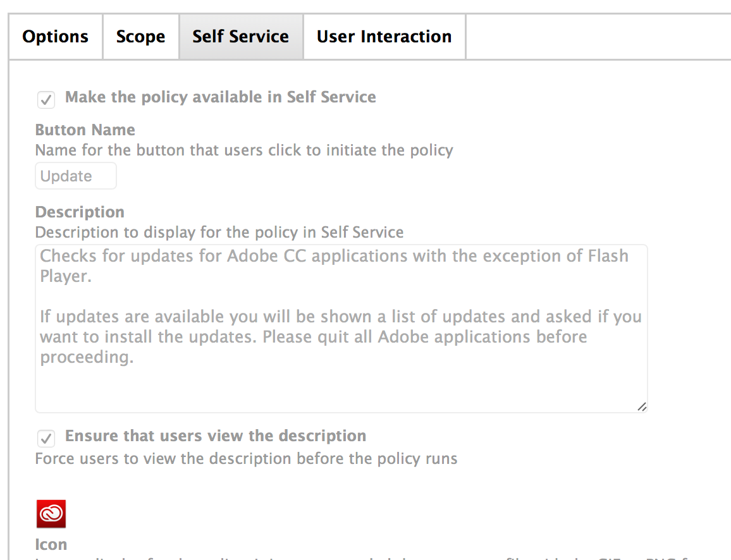Click the bold Description heading

click(80, 212)
